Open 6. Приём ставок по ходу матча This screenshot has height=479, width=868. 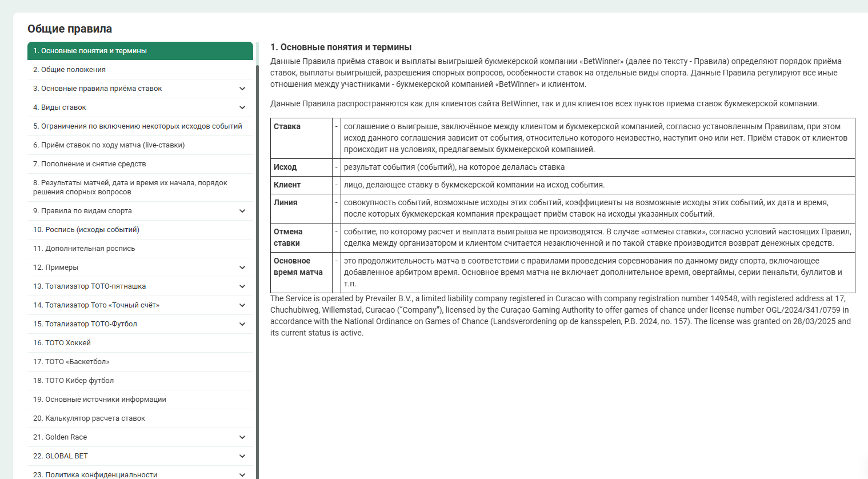[140, 145]
